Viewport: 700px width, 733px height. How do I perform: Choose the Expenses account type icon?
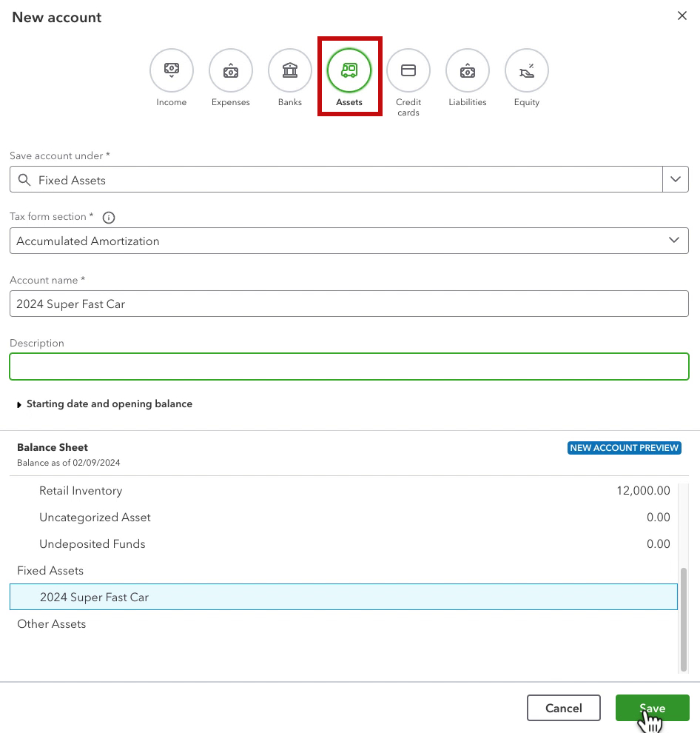[x=231, y=71]
